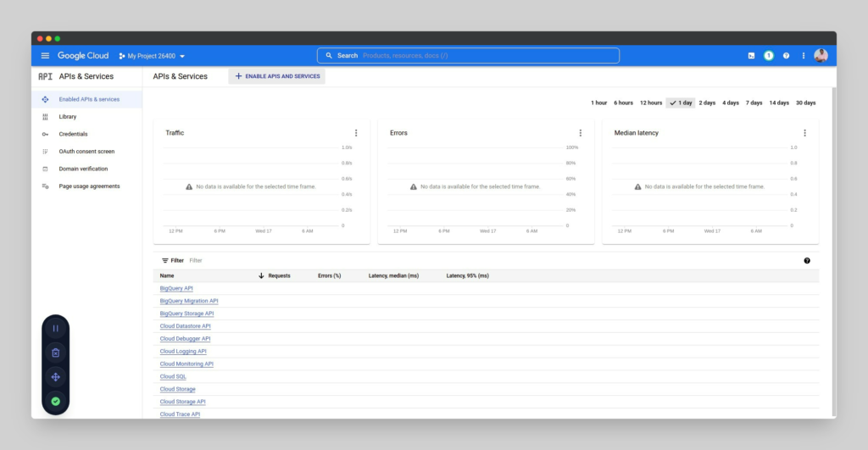Pause recording in the floating toolbar

(55, 328)
